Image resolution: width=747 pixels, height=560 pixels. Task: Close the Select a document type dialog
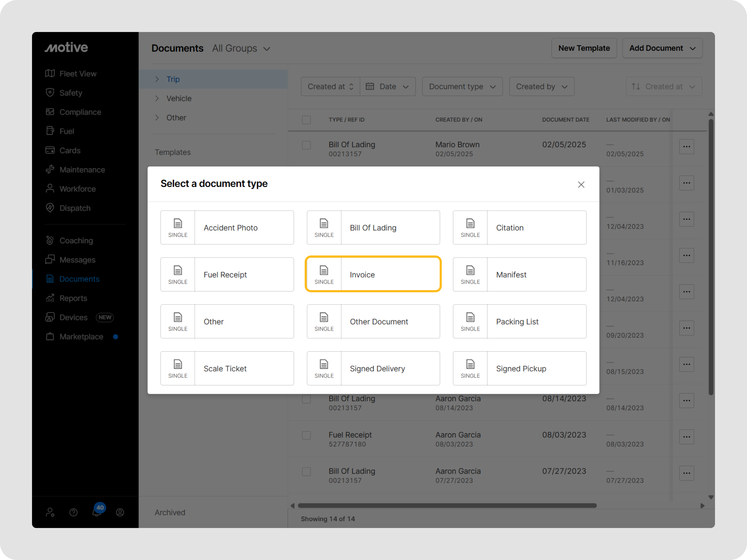581,185
